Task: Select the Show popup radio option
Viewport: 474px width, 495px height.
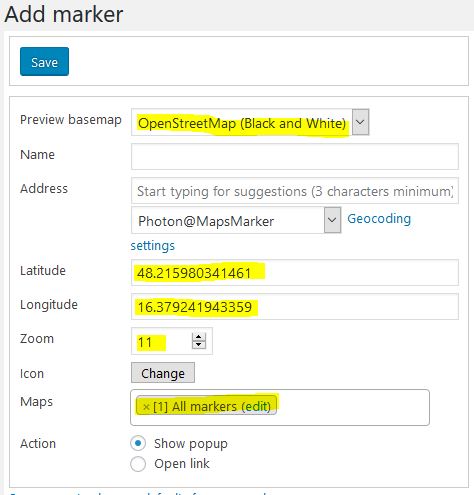Action: (138, 443)
